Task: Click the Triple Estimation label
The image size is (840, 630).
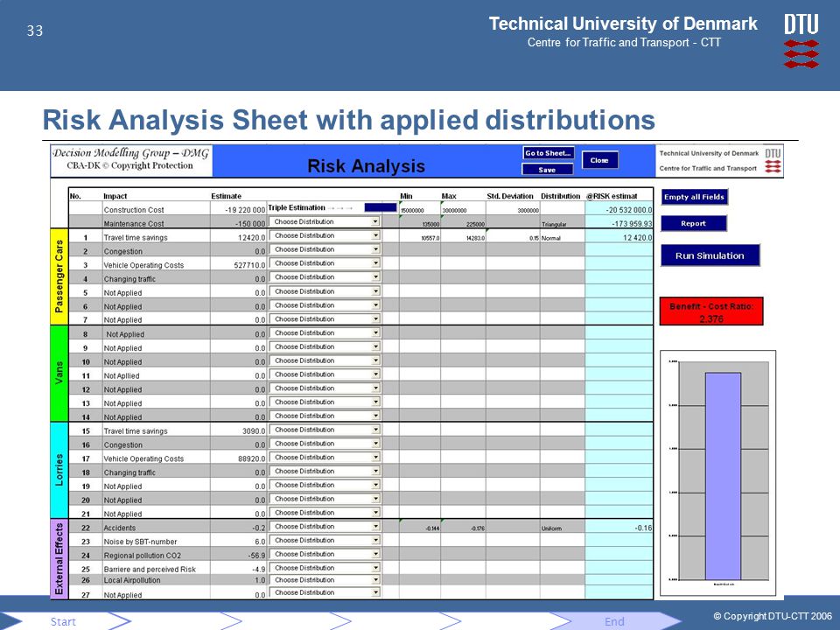Action: pos(297,208)
